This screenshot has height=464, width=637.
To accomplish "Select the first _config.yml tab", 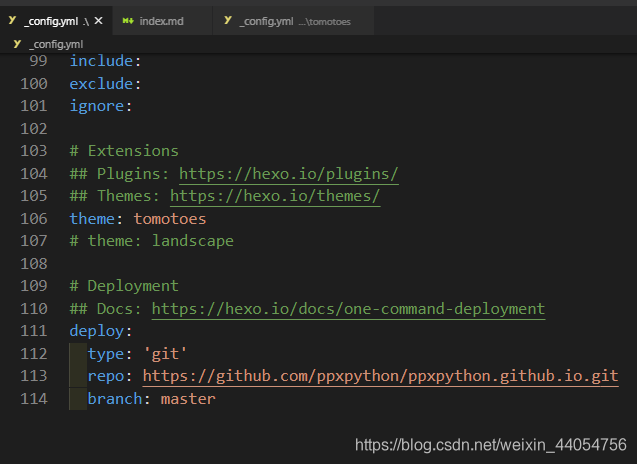I will pos(56,21).
